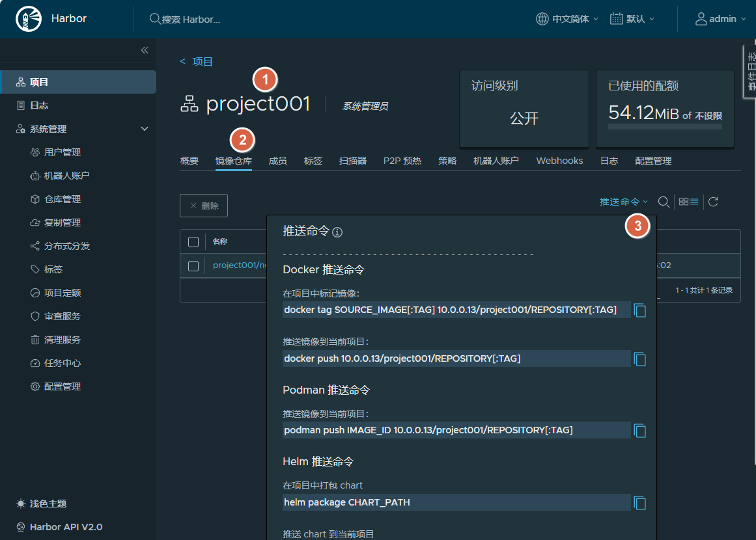Switch to 浅色主题

[x=41, y=504]
